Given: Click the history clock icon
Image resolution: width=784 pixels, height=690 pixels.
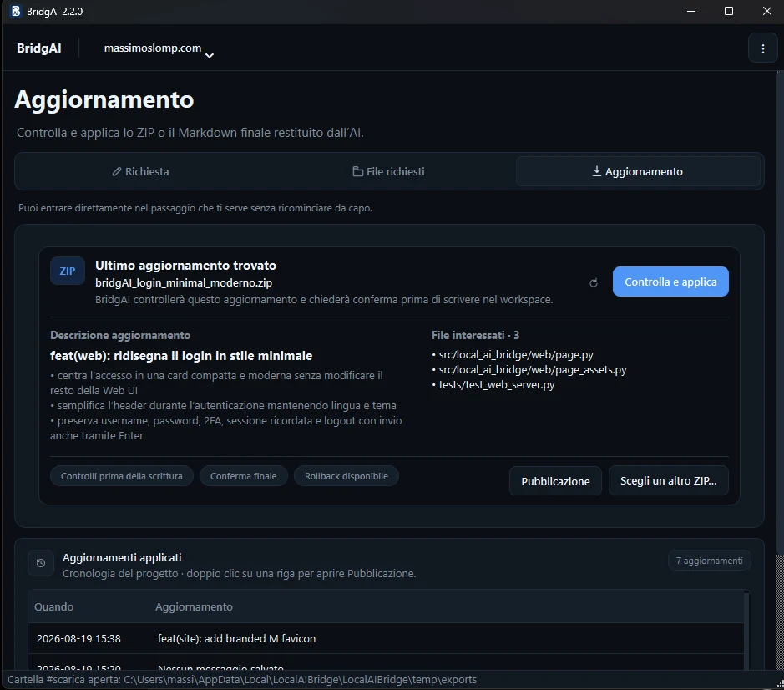Looking at the screenshot, I should (x=41, y=563).
